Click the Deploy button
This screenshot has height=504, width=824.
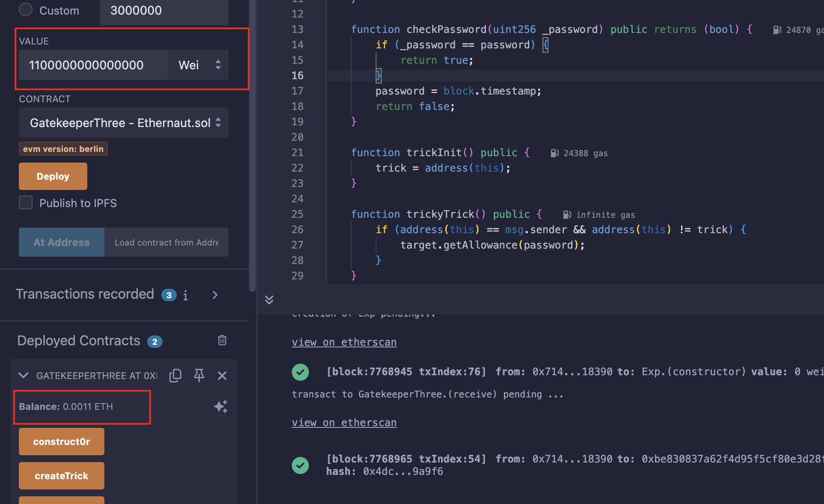52,175
